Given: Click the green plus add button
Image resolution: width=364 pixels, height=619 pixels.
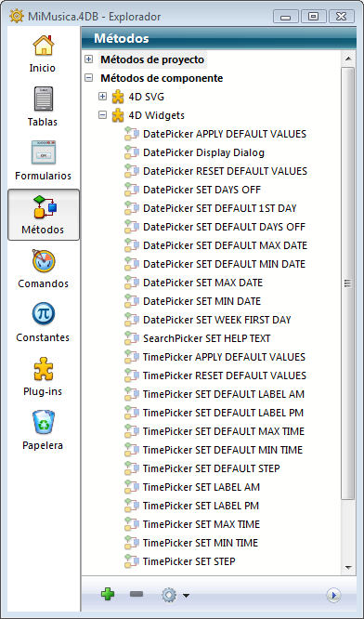Looking at the screenshot, I should tap(108, 594).
